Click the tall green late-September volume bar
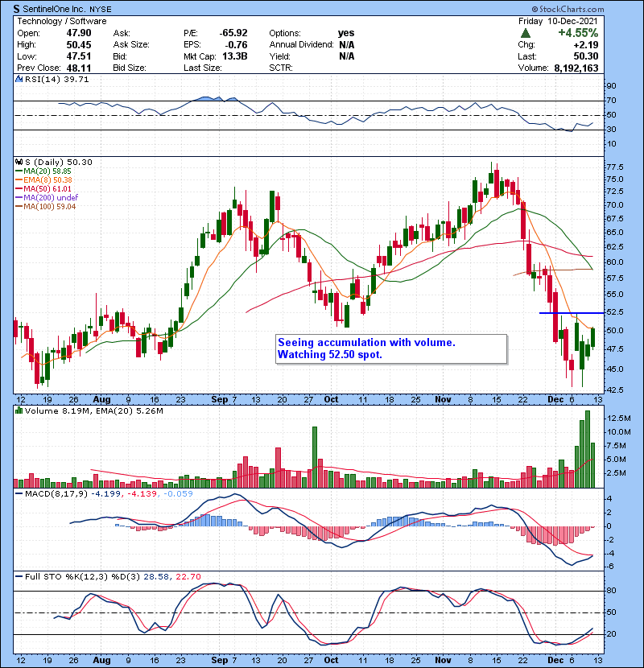644x668 pixels. (x=315, y=457)
